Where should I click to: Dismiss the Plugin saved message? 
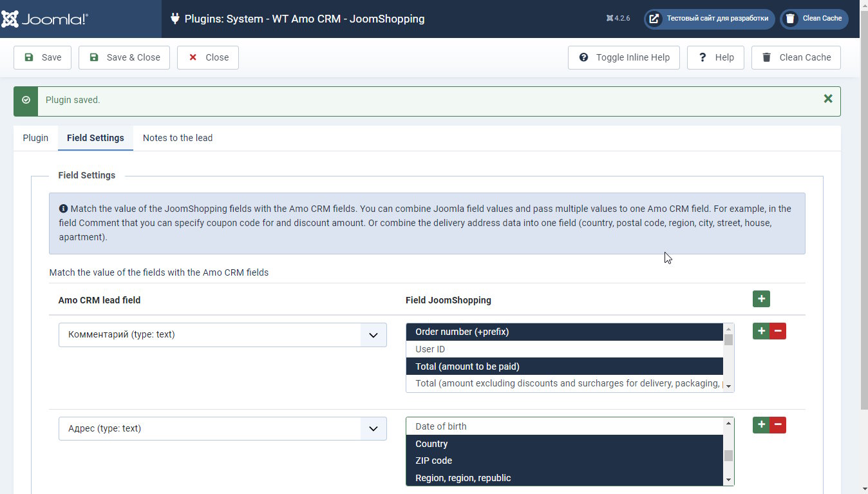point(828,99)
